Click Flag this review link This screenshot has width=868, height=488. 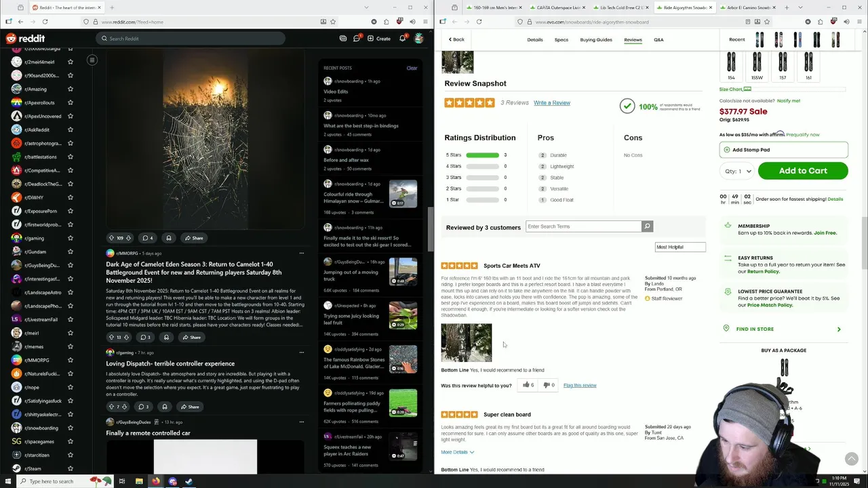[x=580, y=386]
